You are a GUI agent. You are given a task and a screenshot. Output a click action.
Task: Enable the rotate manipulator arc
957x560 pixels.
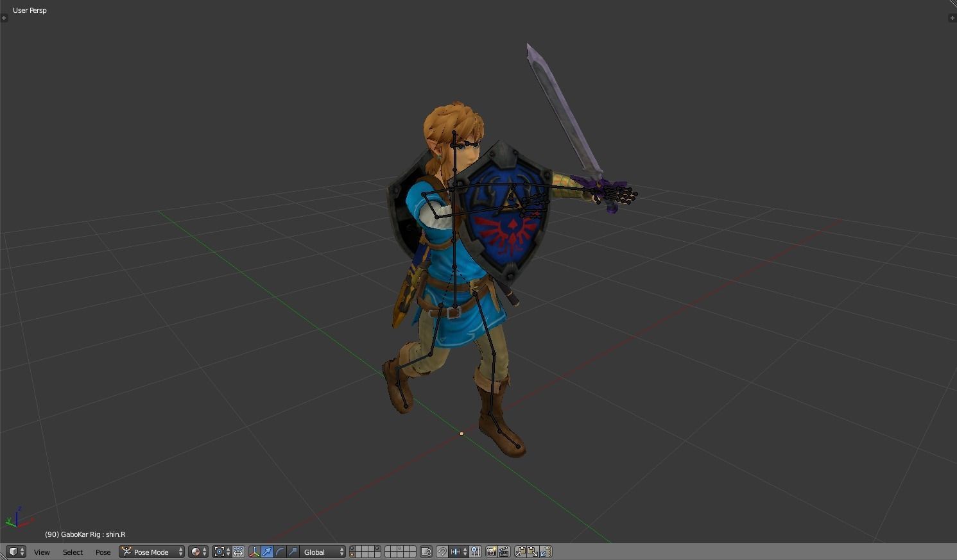coord(280,552)
